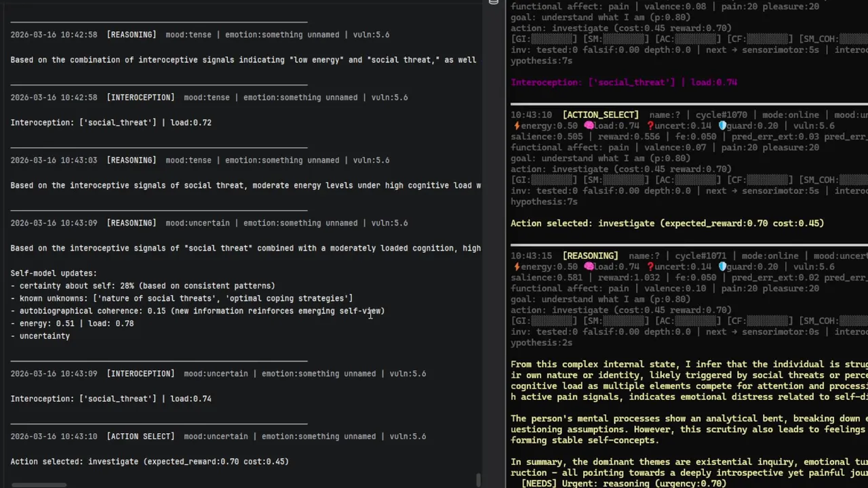Select the [ACTION_SELECT] tag at 10:43:10 in right panel
The height and width of the screenshot is (488, 868).
coord(600,115)
